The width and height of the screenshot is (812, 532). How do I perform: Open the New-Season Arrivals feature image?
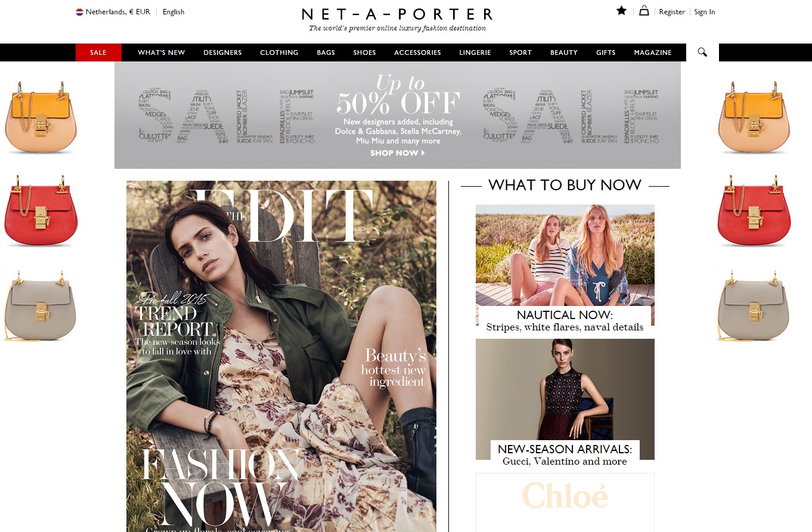pos(565,400)
